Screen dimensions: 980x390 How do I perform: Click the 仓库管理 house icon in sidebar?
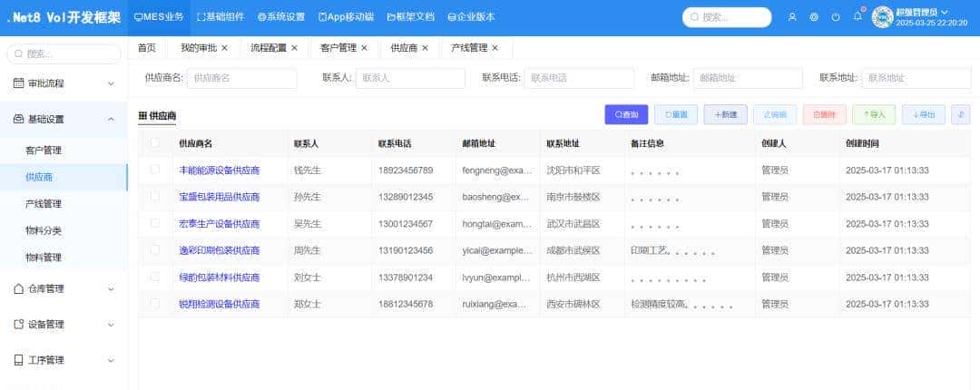19,288
